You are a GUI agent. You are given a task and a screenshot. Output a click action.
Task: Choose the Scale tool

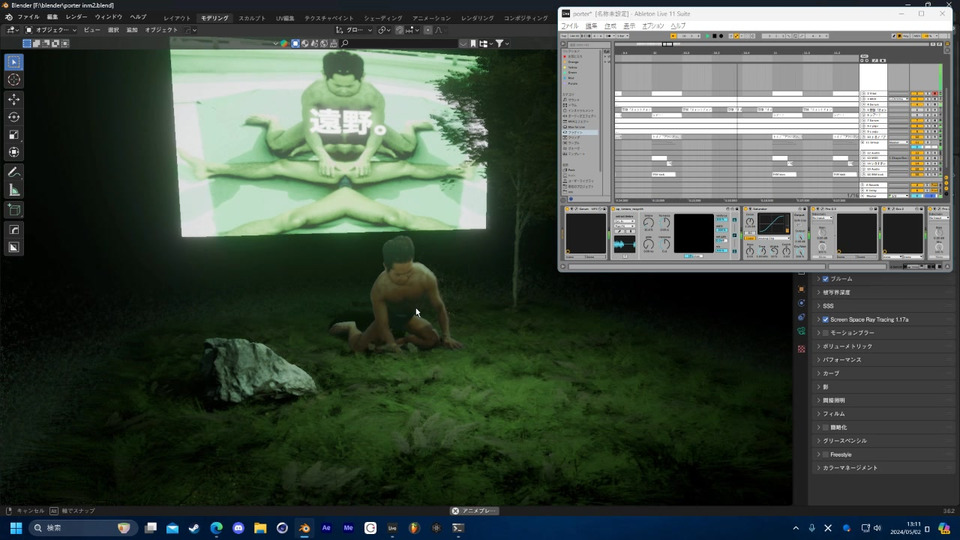[14, 135]
